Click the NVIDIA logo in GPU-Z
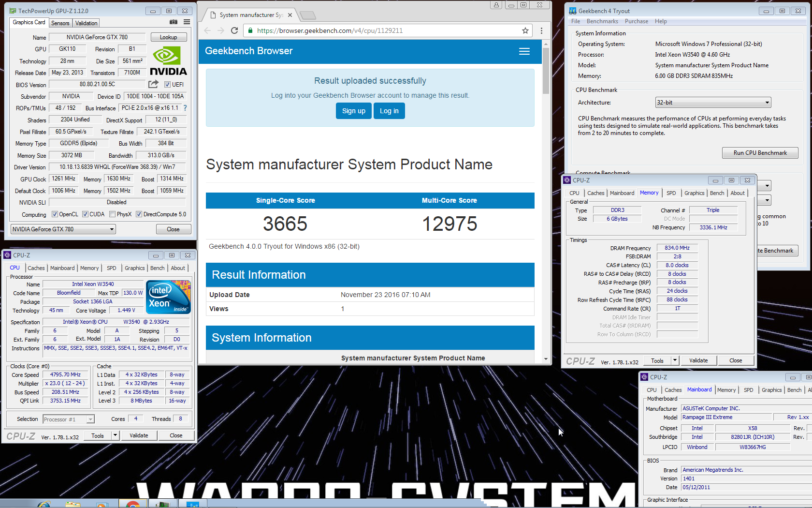This screenshot has width=812, height=508. tap(168, 61)
